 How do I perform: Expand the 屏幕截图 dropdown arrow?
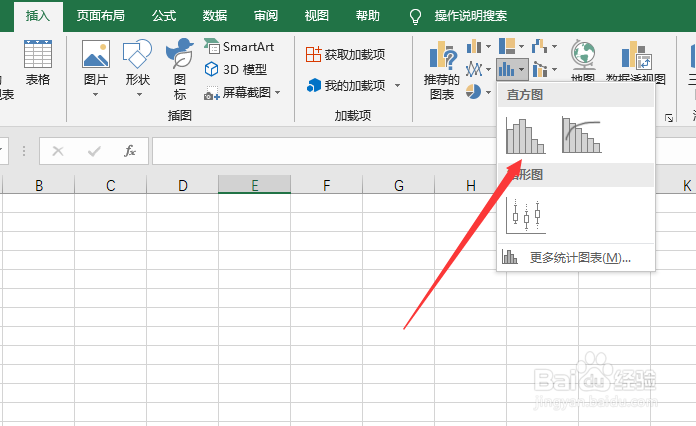[x=278, y=92]
